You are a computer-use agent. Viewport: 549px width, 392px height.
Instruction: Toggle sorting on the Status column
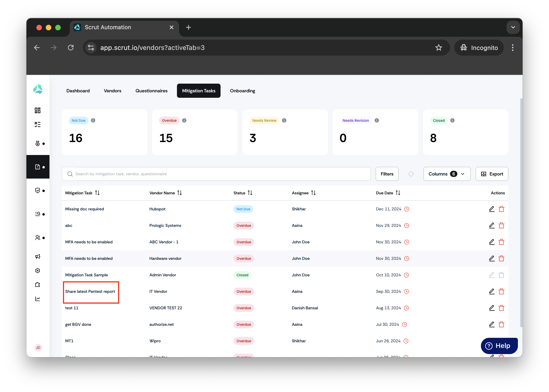point(250,193)
